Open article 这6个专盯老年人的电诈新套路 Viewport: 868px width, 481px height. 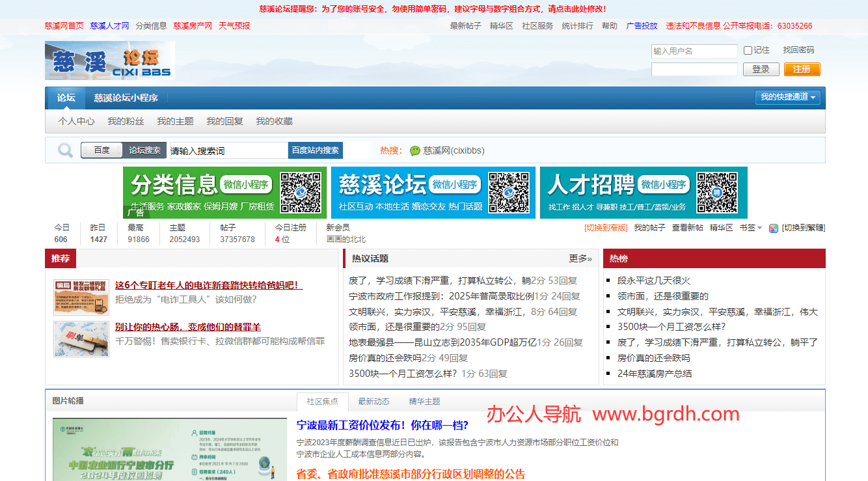[x=209, y=285]
